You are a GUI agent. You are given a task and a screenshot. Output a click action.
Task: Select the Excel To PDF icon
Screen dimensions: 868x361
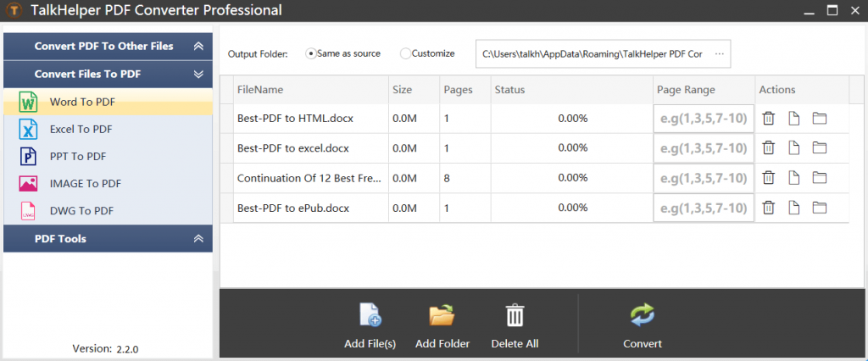pyautogui.click(x=28, y=130)
